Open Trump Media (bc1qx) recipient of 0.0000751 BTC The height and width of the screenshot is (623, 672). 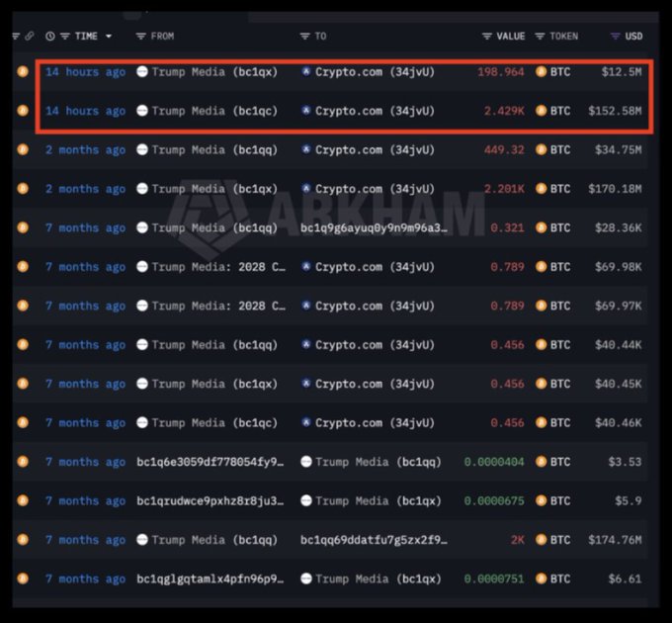coord(378,579)
